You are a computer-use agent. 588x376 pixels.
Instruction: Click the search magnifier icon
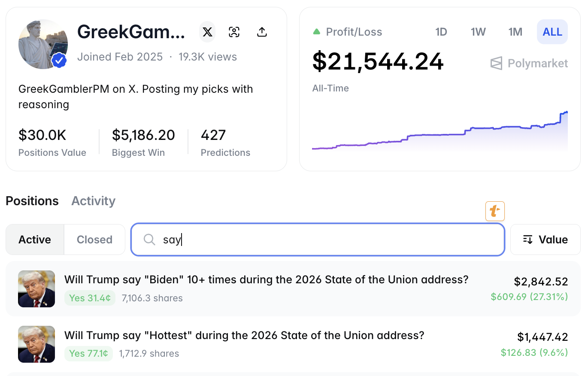[149, 240]
